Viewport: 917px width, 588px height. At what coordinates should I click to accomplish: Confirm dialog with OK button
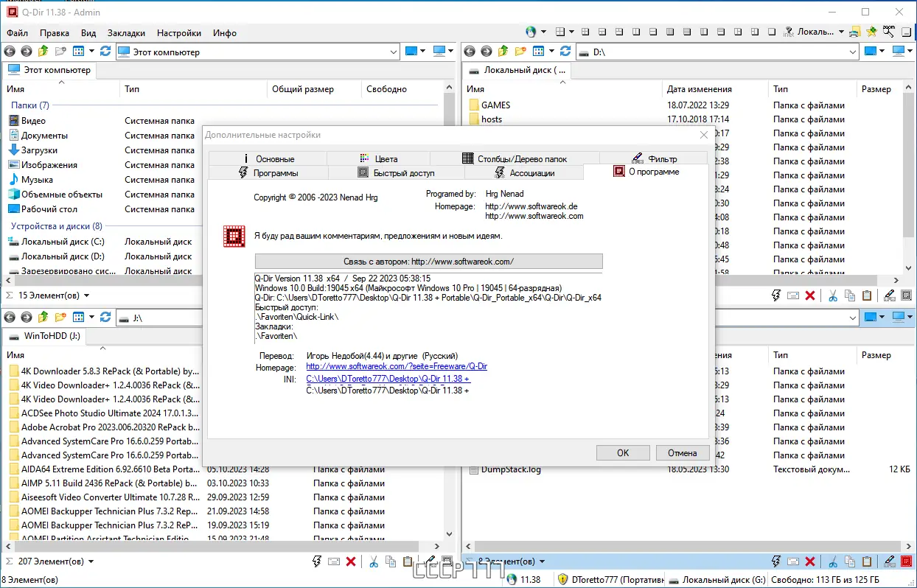[623, 452]
